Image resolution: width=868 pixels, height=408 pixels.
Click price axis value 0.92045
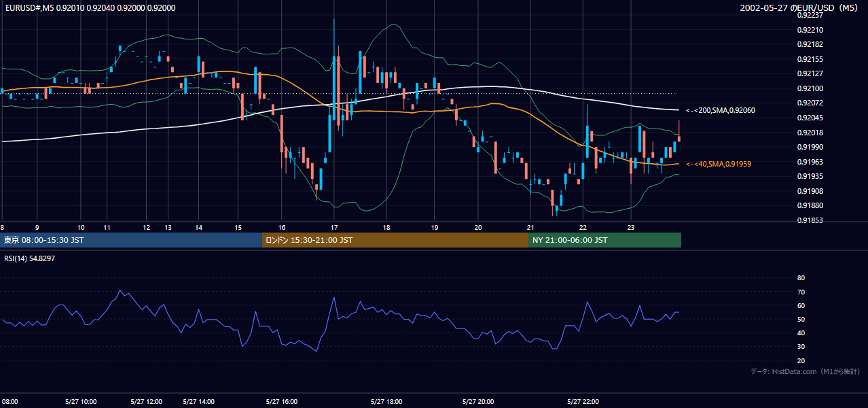(x=810, y=118)
